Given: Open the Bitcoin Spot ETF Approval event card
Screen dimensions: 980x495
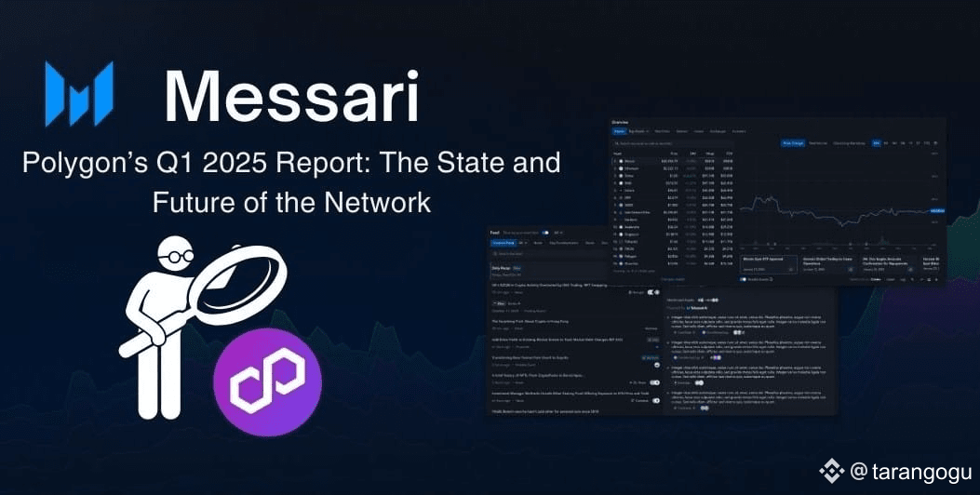Looking at the screenshot, I should tap(769, 262).
